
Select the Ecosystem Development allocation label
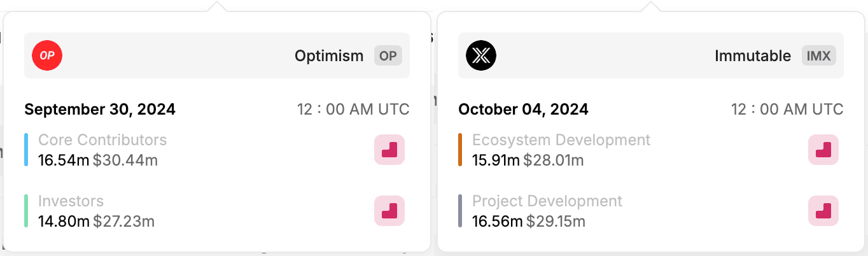(x=561, y=140)
